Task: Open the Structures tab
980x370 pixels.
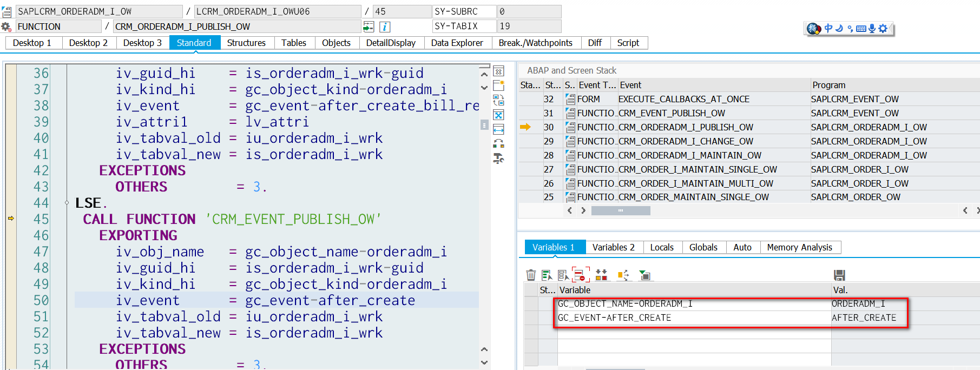Action: pyautogui.click(x=246, y=43)
